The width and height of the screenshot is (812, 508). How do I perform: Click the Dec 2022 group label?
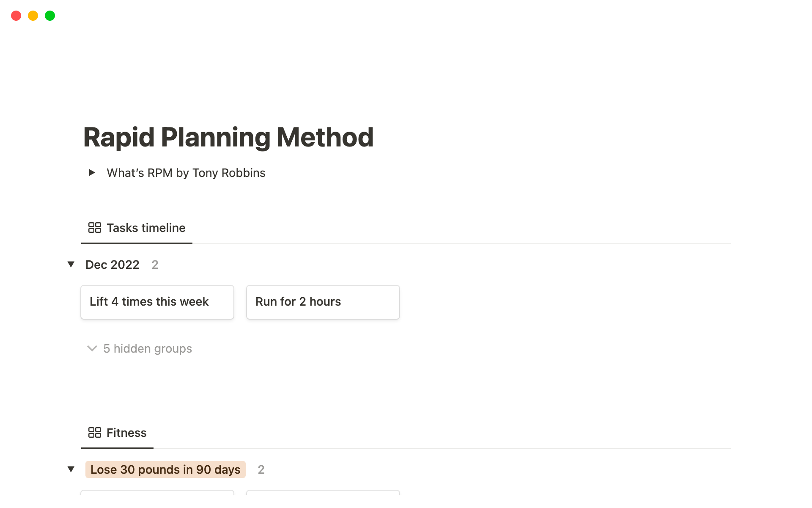tap(112, 265)
